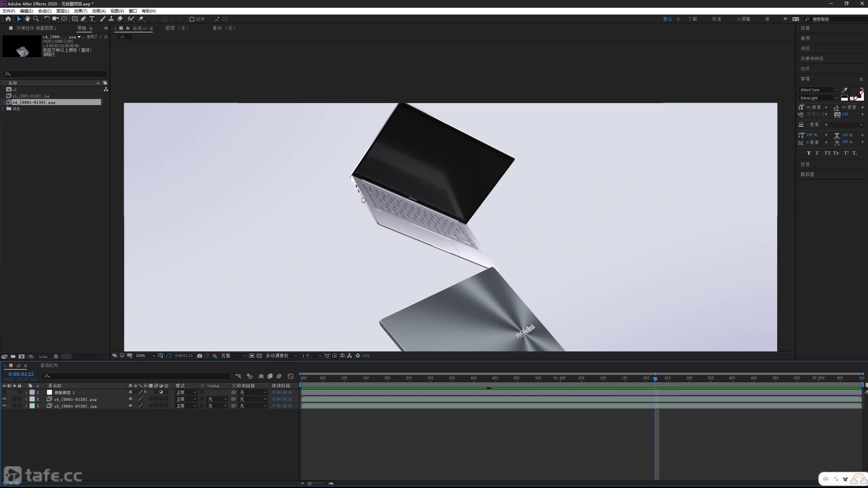Select the Type text tool
The image size is (868, 488).
point(92,19)
